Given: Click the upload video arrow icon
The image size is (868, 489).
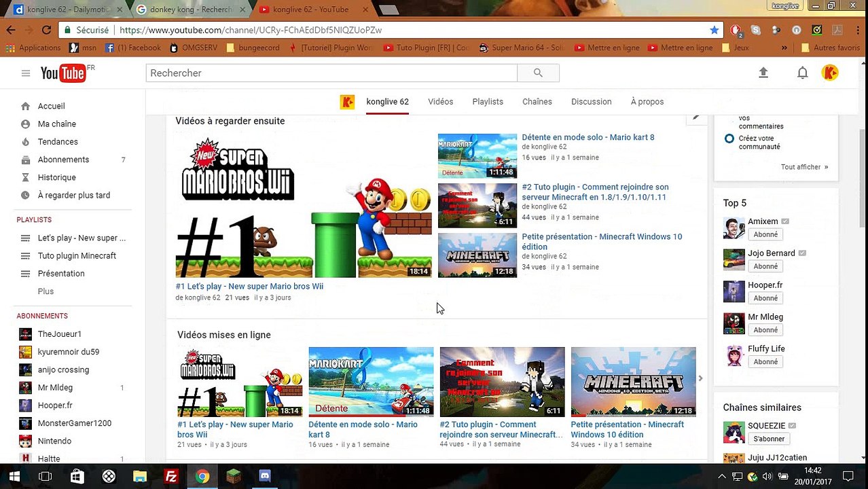Looking at the screenshot, I should (x=763, y=73).
